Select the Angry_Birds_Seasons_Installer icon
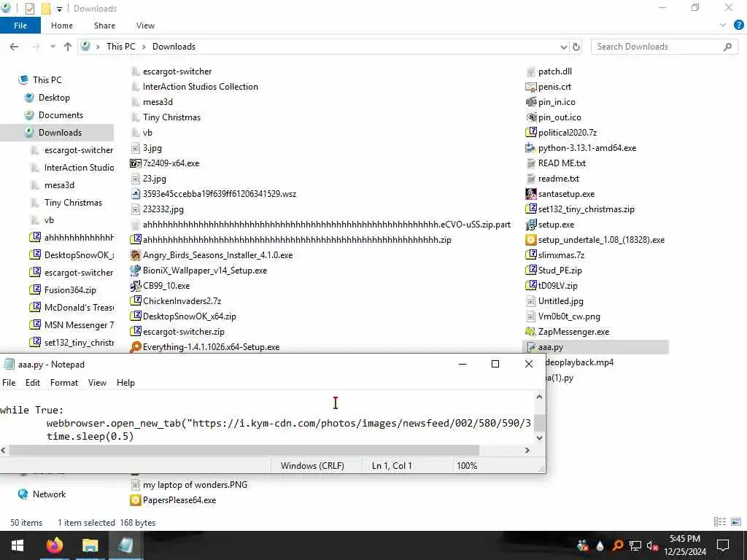Screen dimensions: 747x560 coord(136,255)
